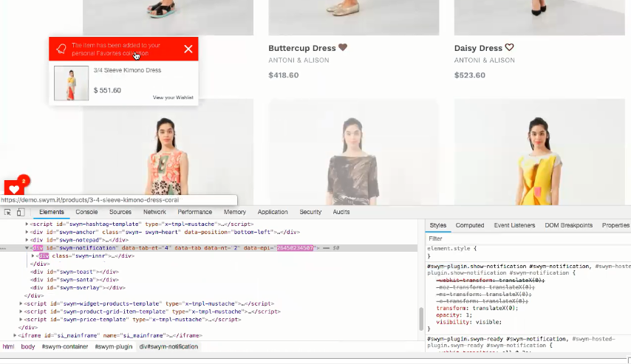This screenshot has width=631, height=364.
Task: Open 3/4 Sleeve Kimono Dress thumbnail in notification
Action: [71, 83]
